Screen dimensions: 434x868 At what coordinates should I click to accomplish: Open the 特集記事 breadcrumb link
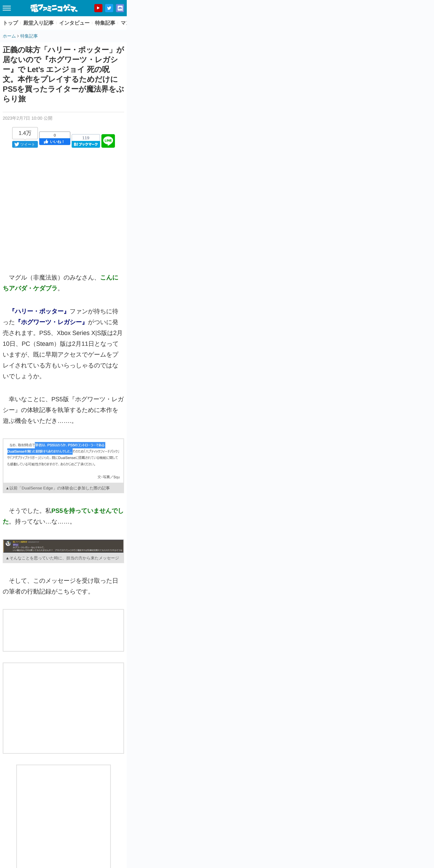[x=29, y=36]
